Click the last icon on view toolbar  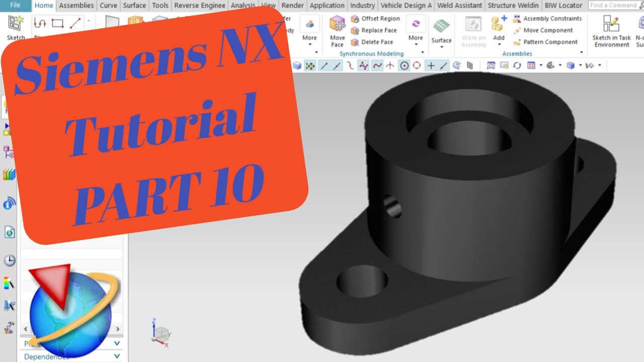[x=590, y=65]
